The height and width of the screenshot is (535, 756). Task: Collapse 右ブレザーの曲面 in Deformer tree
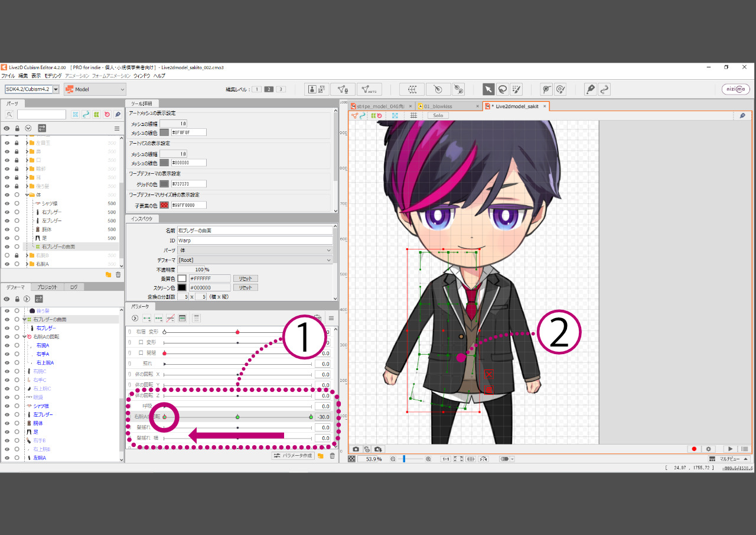[24, 319]
